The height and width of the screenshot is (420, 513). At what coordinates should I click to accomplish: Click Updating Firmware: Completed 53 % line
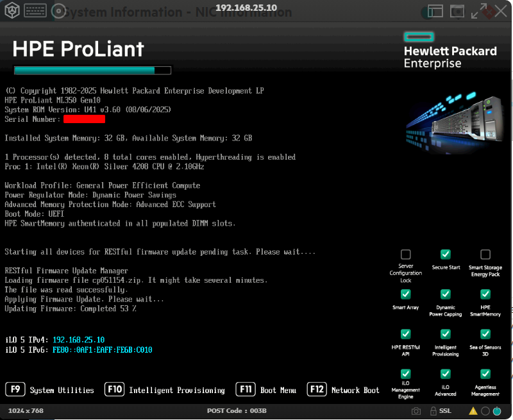[x=71, y=309]
